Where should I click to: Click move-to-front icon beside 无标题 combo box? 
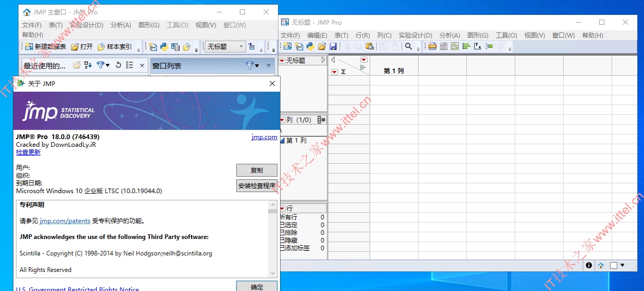[x=252, y=47]
